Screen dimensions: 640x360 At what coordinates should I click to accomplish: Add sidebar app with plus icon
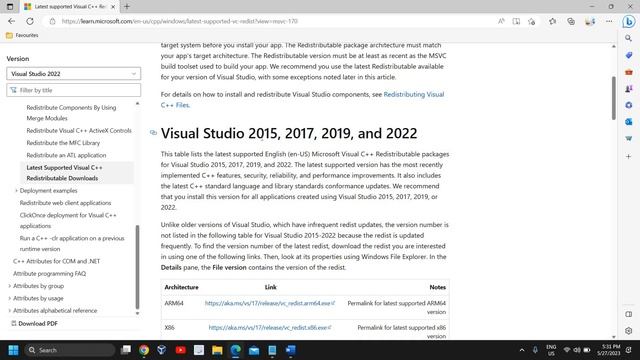tap(629, 156)
